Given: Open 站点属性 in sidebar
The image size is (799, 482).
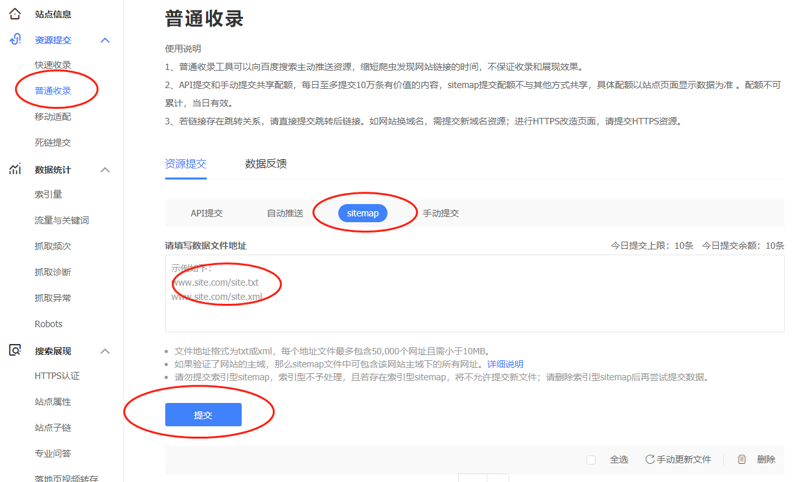Looking at the screenshot, I should click(x=53, y=402).
